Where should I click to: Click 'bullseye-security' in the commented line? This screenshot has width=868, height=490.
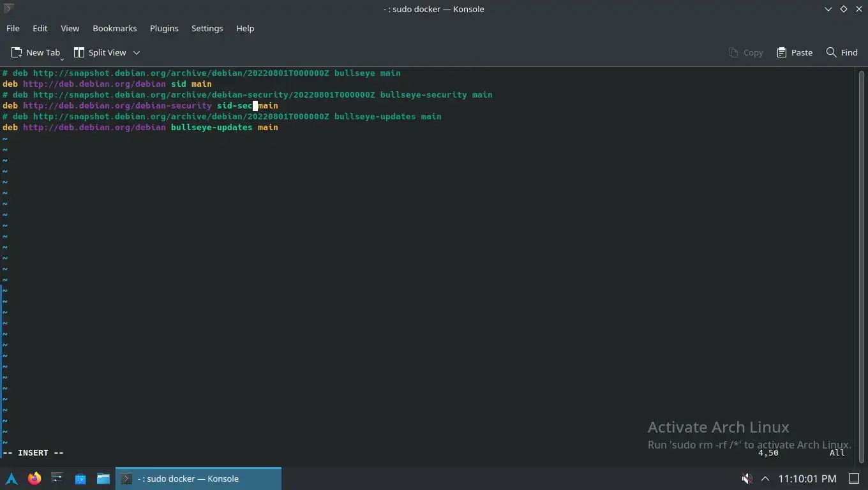424,94
